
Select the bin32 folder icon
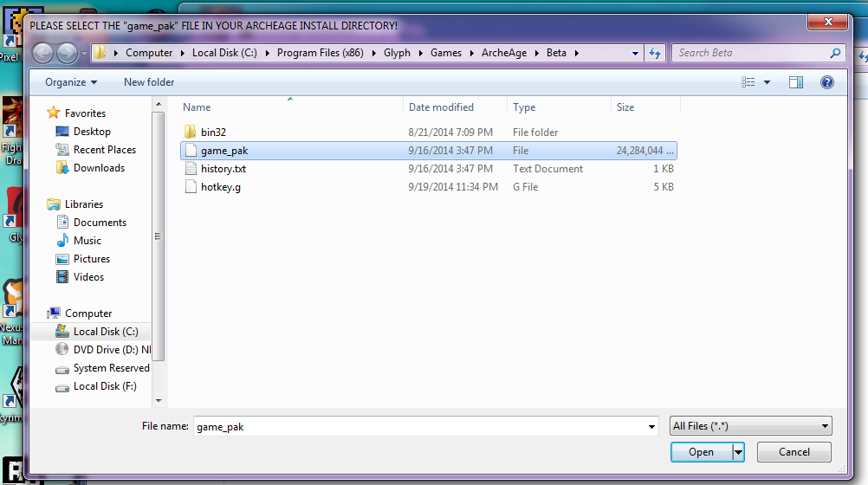[191, 133]
